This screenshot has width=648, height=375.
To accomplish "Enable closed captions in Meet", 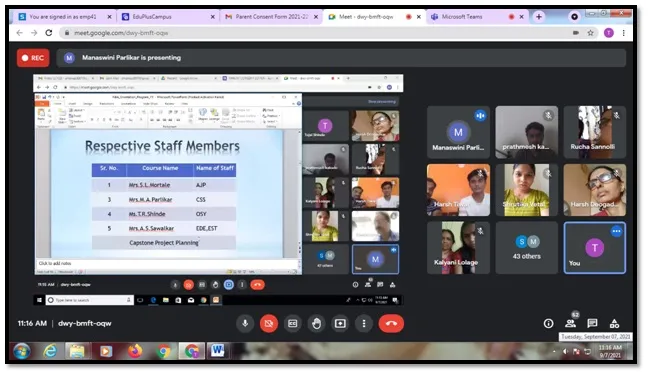I will 293,324.
